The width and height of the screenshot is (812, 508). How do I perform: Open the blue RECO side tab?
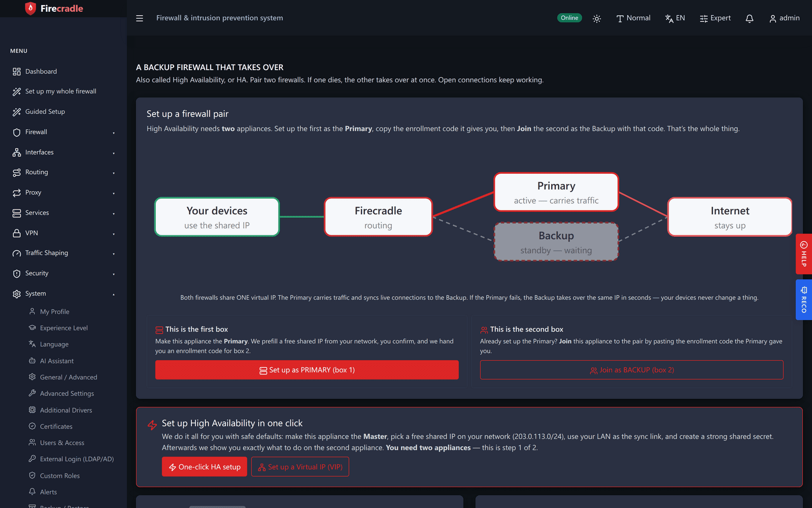tap(804, 300)
